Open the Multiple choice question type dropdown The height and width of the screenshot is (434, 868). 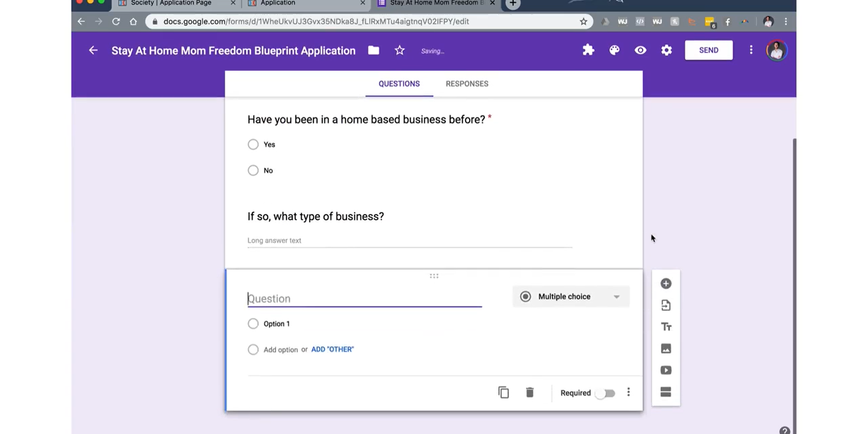571,297
